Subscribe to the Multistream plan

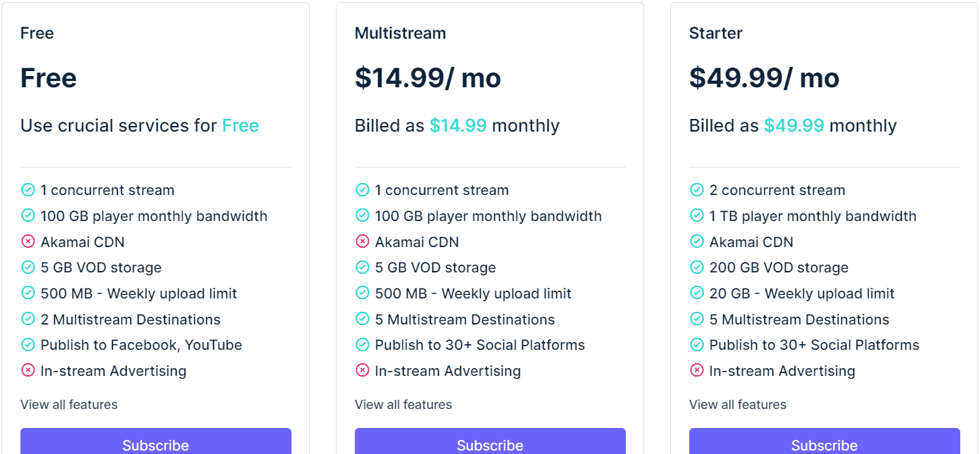490,445
